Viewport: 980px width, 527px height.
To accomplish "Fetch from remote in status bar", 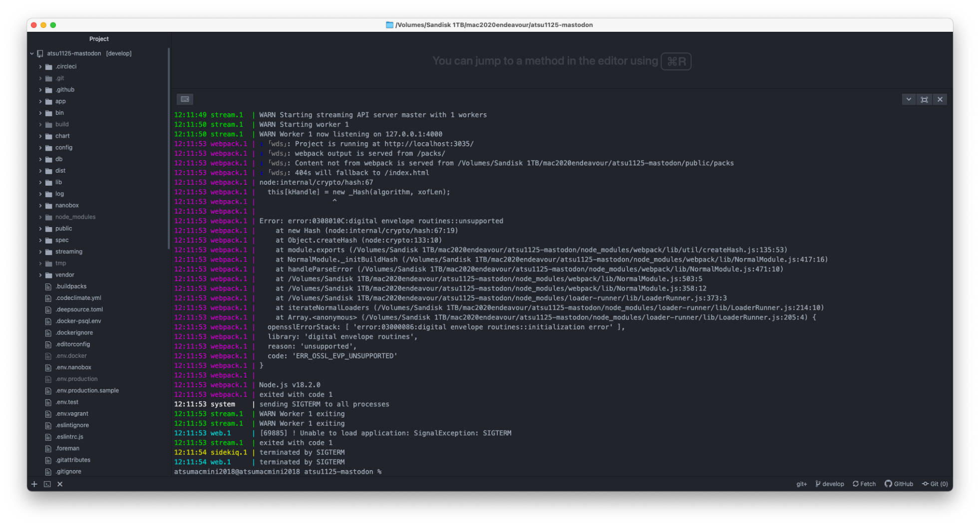I will 864,484.
